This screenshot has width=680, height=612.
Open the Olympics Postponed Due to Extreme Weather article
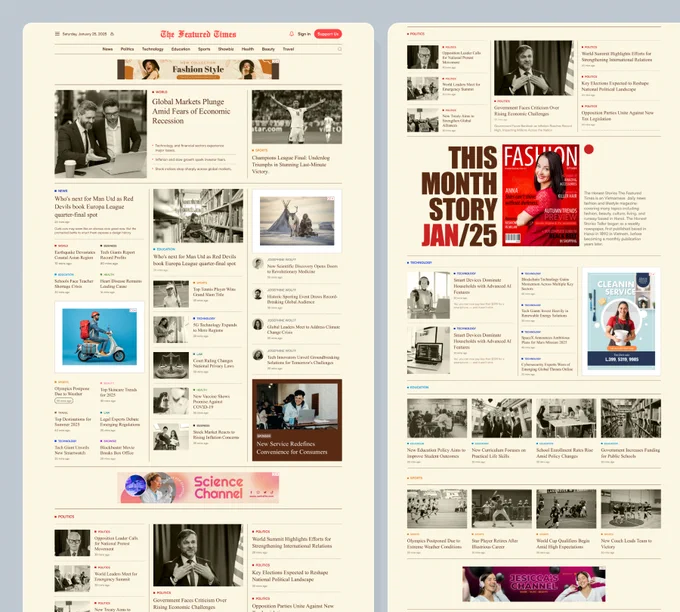point(434,543)
